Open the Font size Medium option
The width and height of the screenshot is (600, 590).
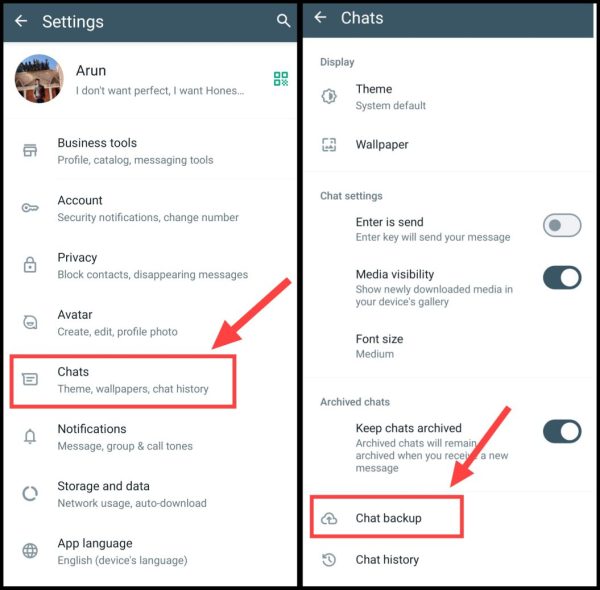448,346
